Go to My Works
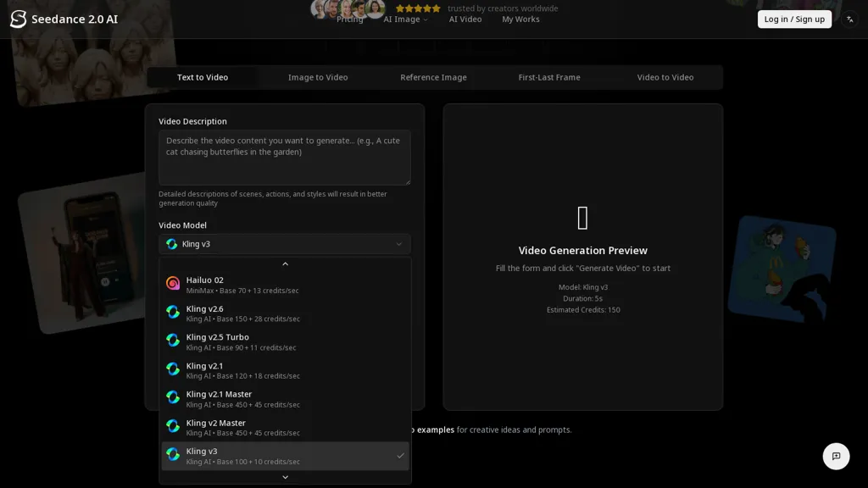Image resolution: width=868 pixels, height=488 pixels. tap(520, 19)
